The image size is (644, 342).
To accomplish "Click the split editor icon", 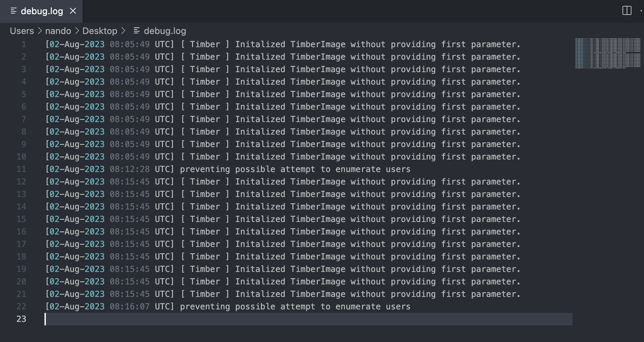I will pos(627,11).
